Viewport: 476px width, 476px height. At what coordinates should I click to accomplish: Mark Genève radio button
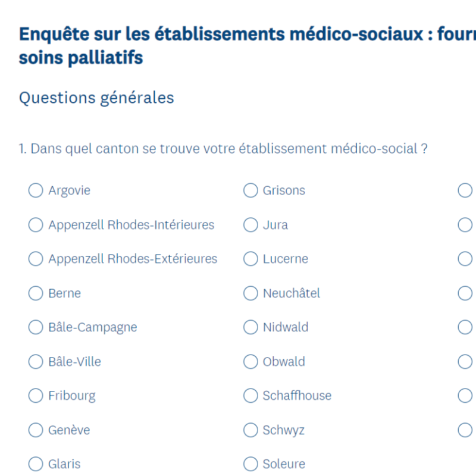36,430
